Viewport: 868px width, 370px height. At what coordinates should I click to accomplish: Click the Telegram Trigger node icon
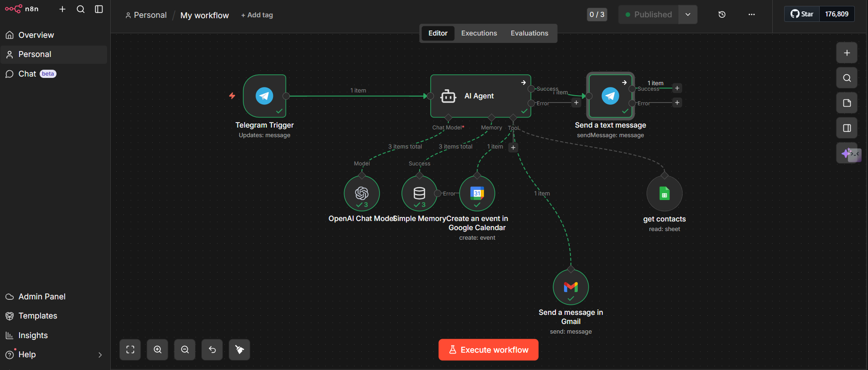[x=264, y=96]
